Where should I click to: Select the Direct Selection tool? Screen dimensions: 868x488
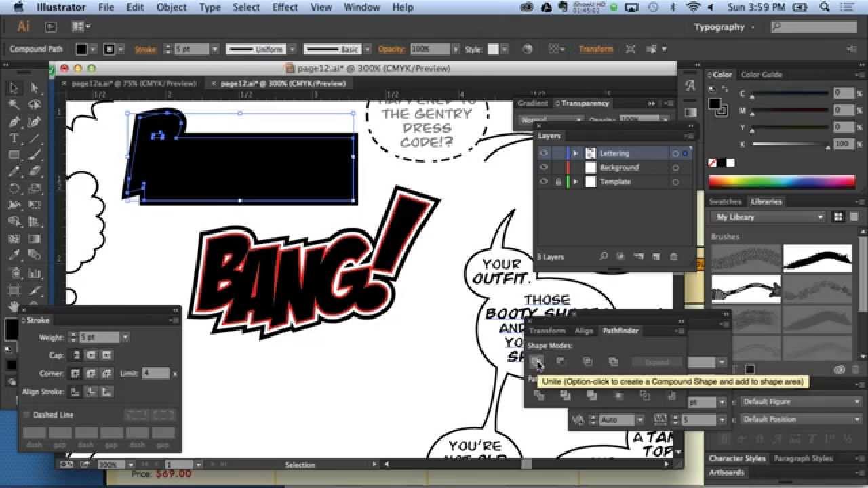pyautogui.click(x=35, y=88)
